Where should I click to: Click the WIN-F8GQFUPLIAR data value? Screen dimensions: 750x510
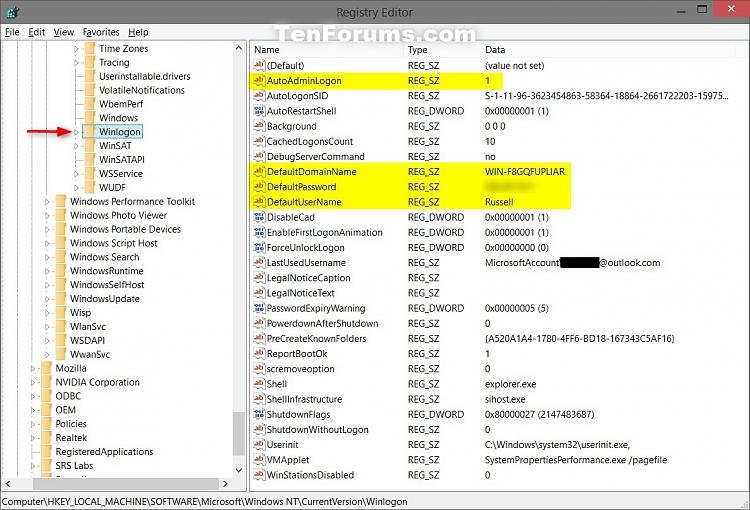point(525,172)
